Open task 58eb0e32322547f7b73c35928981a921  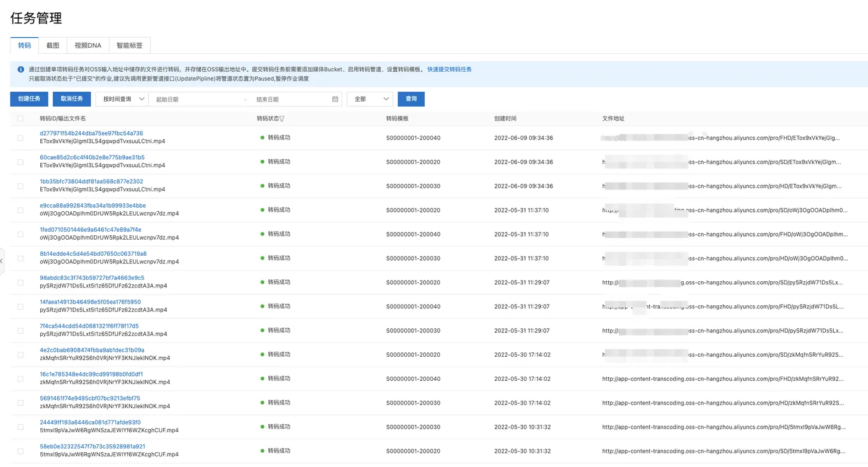92,447
